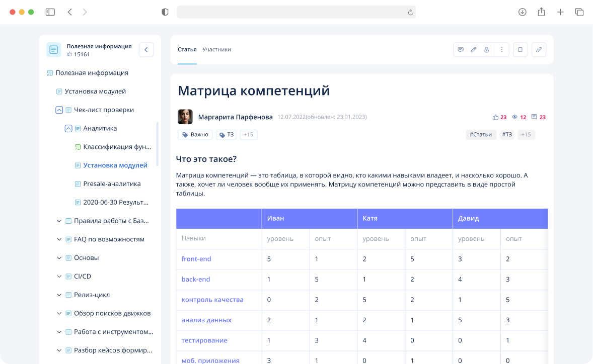The image size is (593, 364).
Task: Click the контроль качества link
Action: coord(212,300)
